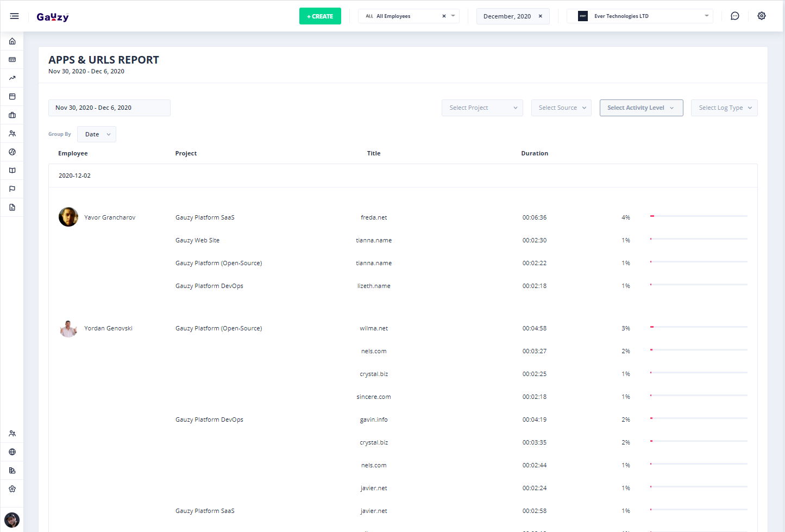Open the hamburger menu icon
Image resolution: width=785 pixels, height=532 pixels.
click(14, 16)
